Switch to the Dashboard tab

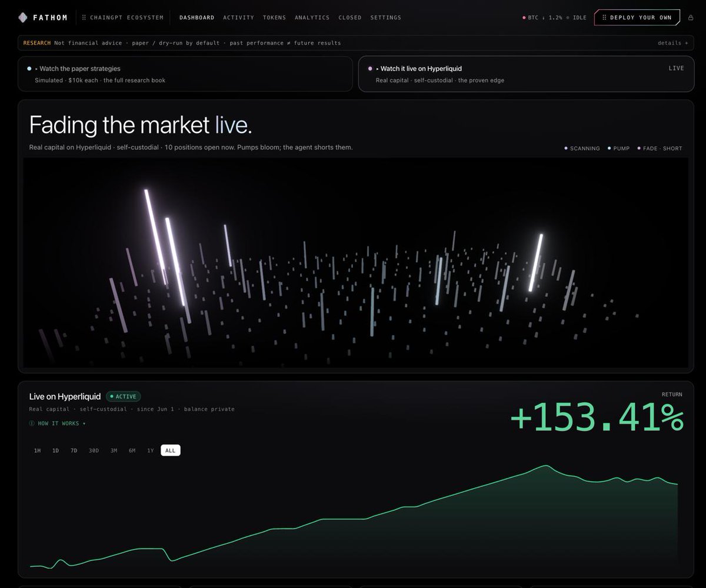(x=197, y=18)
